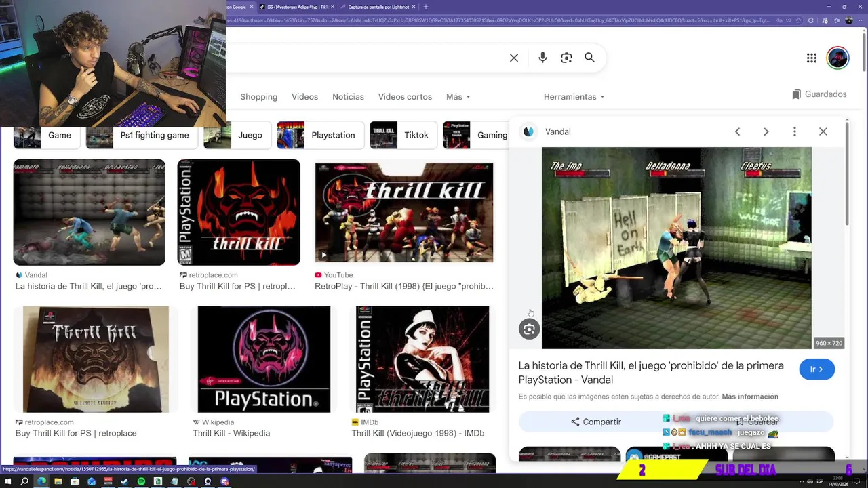Open IMDb Thrill Kill cover thumbnail
This screenshot has width=868, height=488.
(422, 359)
